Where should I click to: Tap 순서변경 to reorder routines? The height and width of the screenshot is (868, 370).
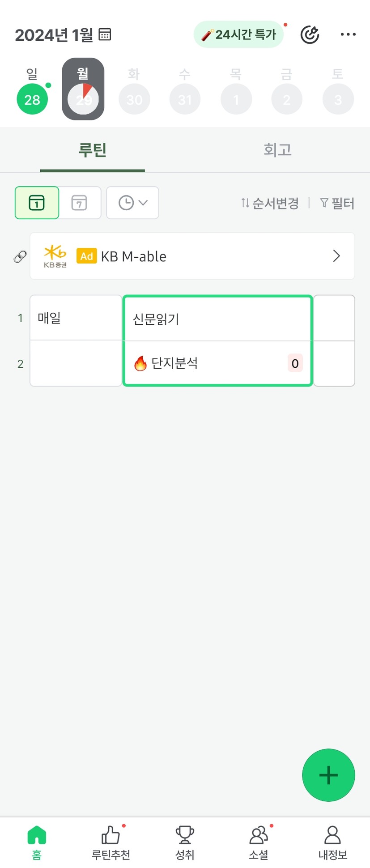[270, 204]
